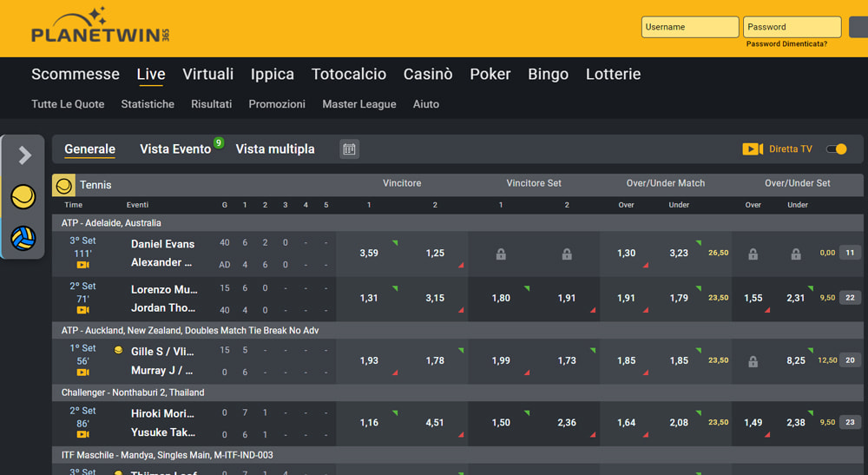This screenshot has height=475, width=868.
Task: Select Under Set 8,25 for Gille S match
Action: (x=795, y=360)
